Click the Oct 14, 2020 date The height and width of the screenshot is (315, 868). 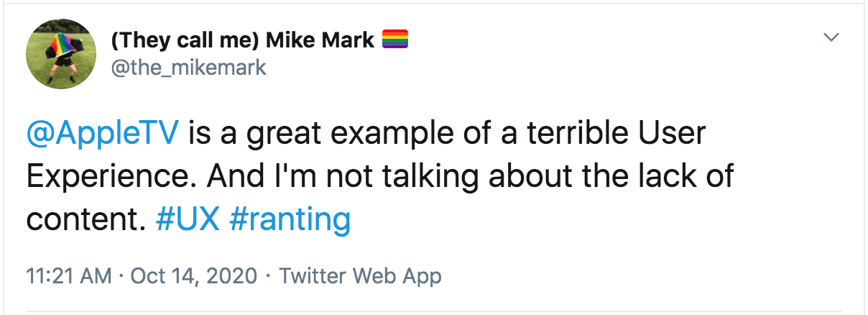[x=193, y=275]
